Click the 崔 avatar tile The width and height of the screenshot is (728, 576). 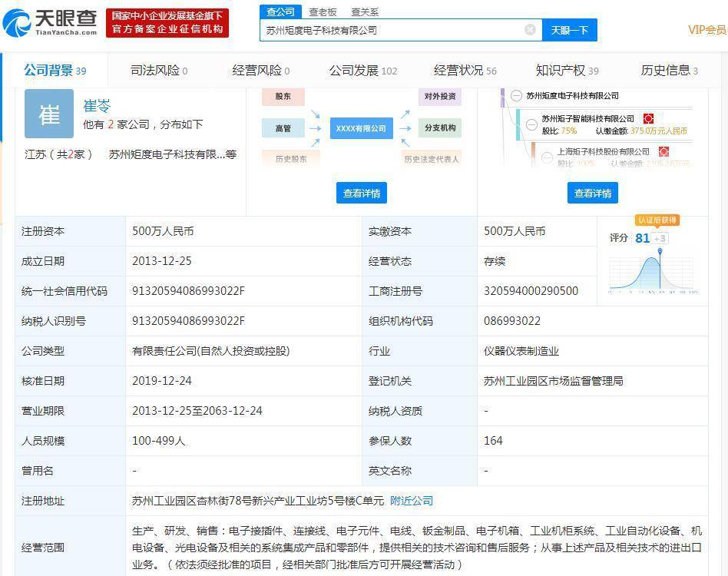click(49, 114)
